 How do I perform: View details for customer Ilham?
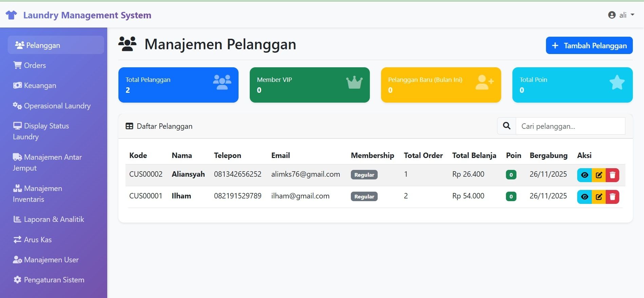(x=584, y=197)
